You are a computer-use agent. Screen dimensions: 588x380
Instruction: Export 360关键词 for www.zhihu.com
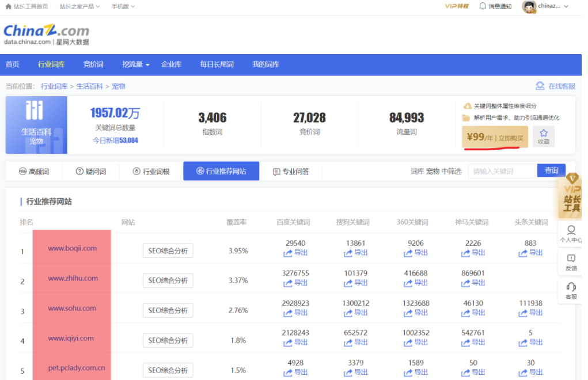[x=415, y=283]
